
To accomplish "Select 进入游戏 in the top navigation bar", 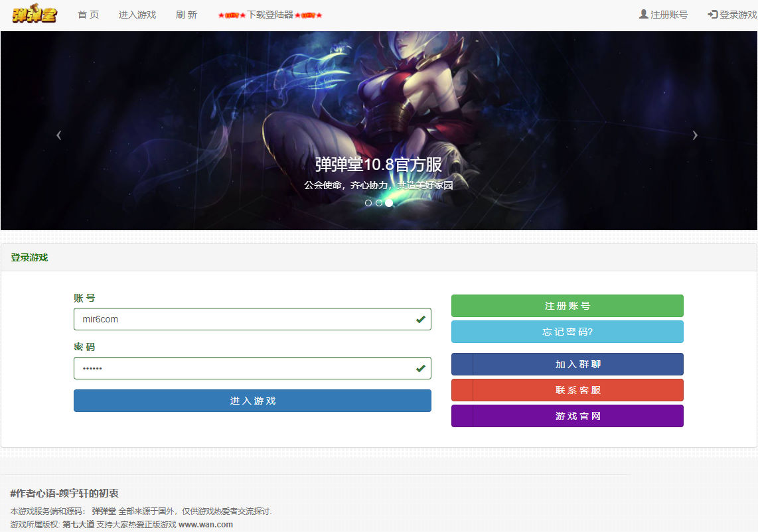I will click(137, 15).
